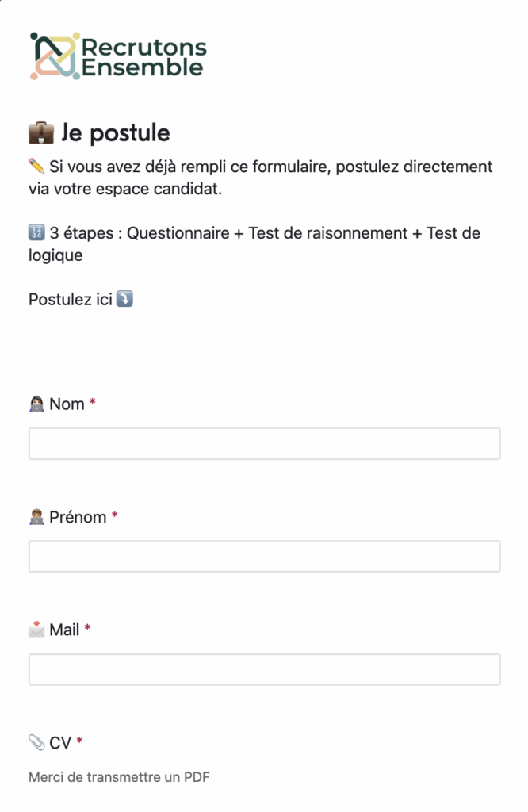The width and height of the screenshot is (528, 812).
Task: Click the person icon beside Prénom
Action: tap(36, 518)
